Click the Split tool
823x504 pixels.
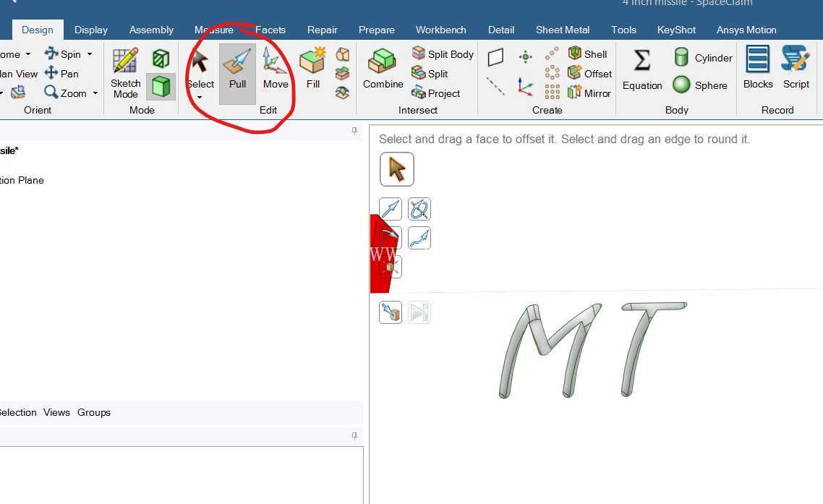pyautogui.click(x=430, y=74)
